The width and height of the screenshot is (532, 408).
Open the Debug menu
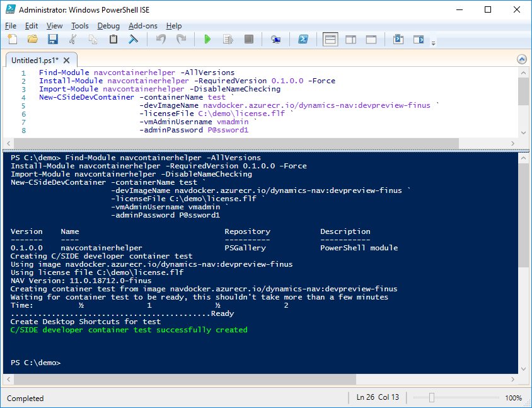pos(108,26)
